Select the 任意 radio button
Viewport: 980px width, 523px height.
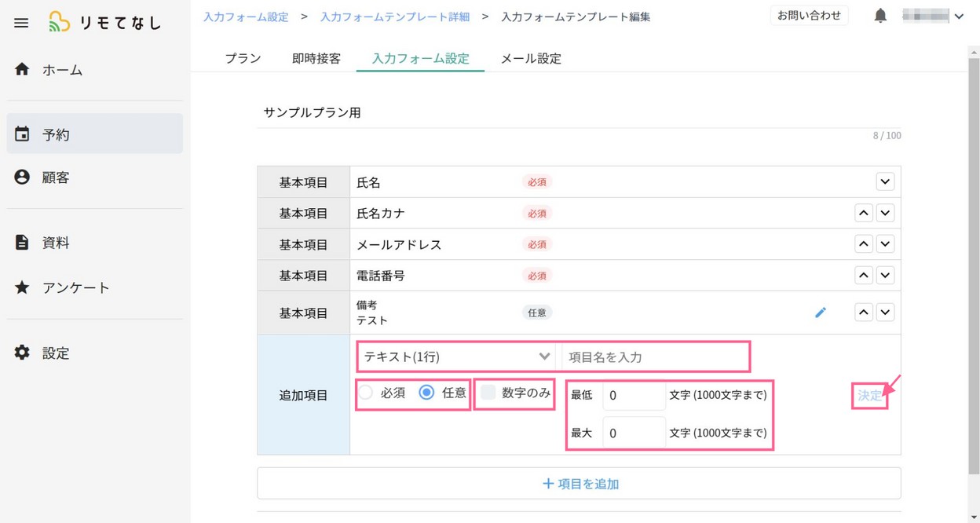426,393
